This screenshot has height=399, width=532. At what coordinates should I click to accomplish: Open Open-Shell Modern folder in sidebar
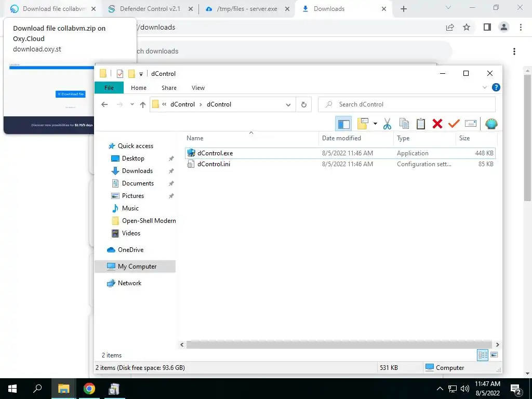click(x=149, y=221)
